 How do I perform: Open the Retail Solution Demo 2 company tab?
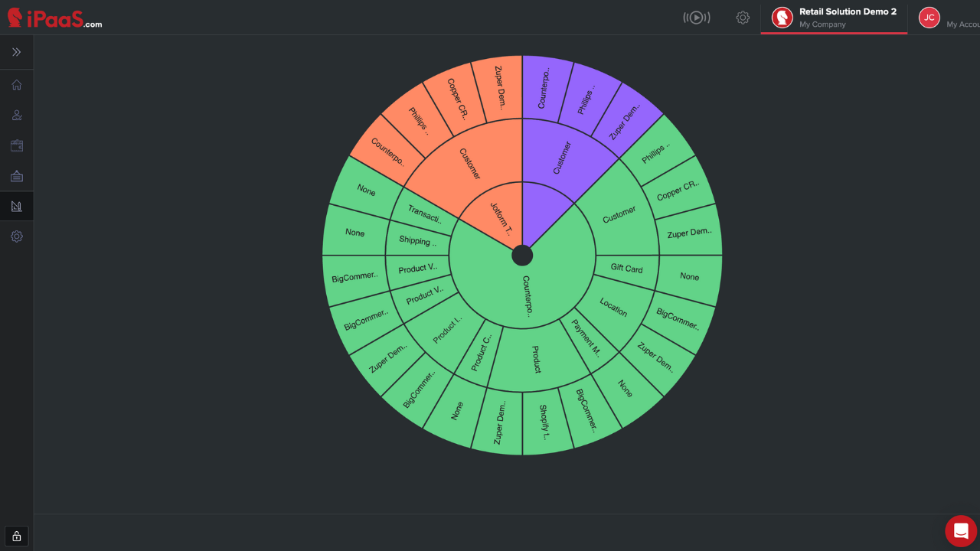tap(834, 18)
